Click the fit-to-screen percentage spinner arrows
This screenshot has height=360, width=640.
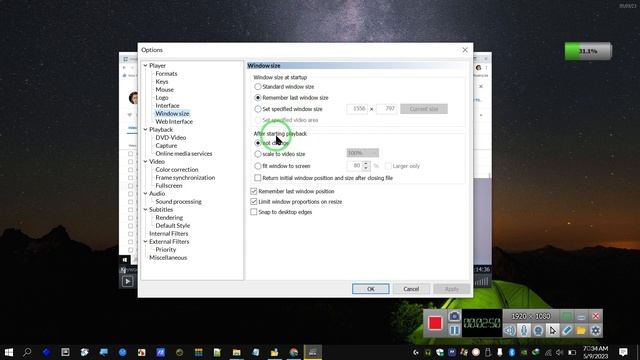coord(366,166)
